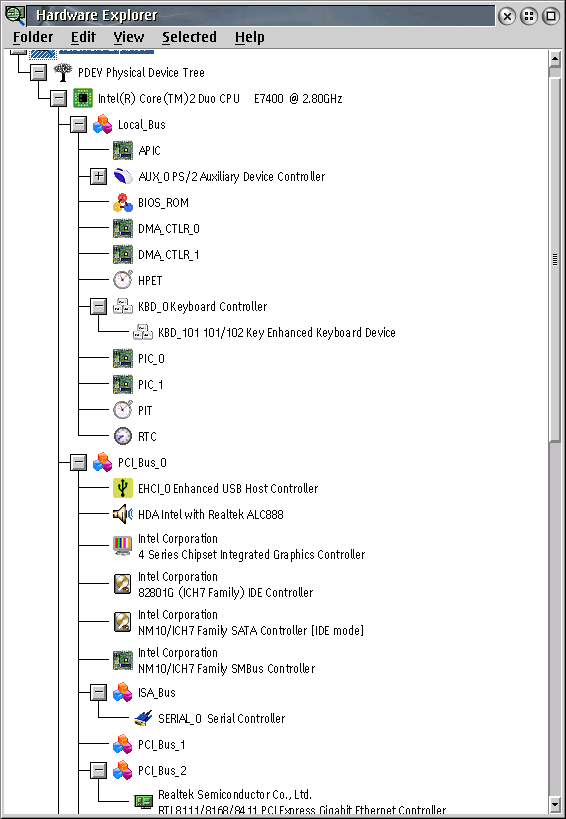The width and height of the screenshot is (566, 819).
Task: Select the APIC entry
Action: pos(149,151)
